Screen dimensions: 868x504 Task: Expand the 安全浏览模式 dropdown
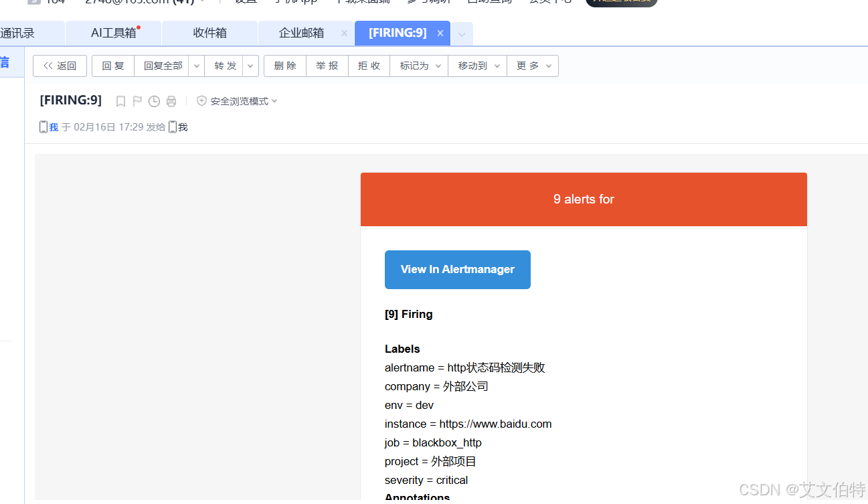(x=274, y=101)
